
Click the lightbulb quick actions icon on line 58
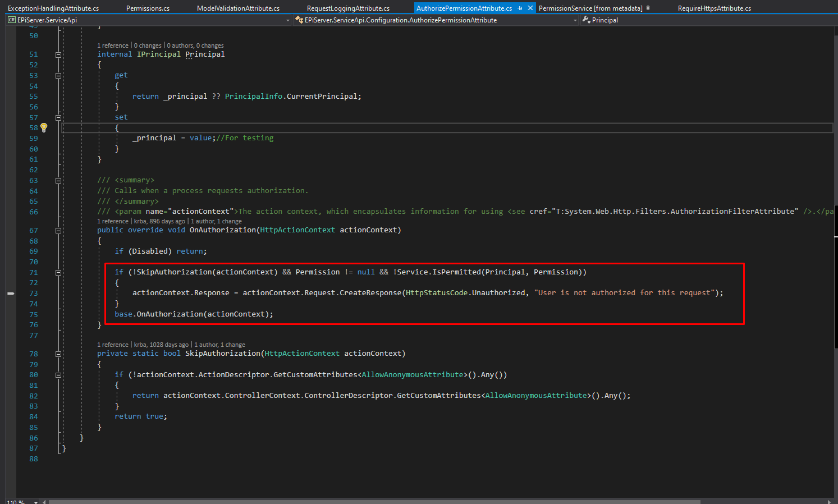tap(44, 127)
